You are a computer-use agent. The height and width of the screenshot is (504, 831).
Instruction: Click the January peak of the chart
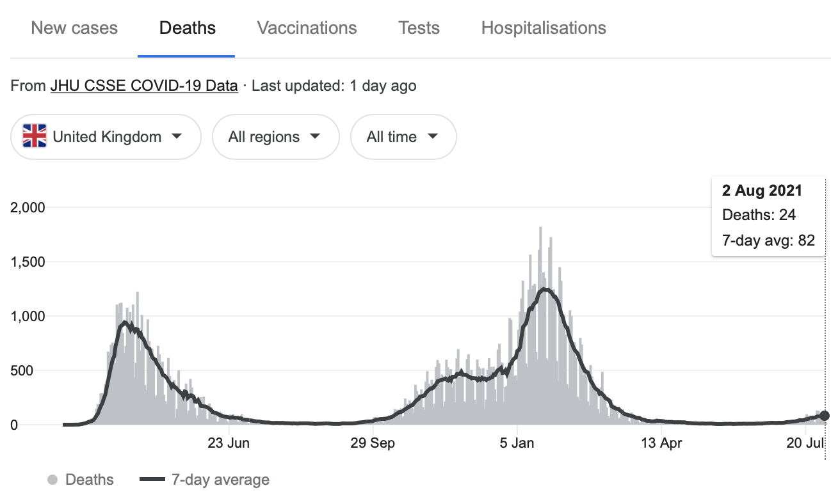click(x=545, y=289)
